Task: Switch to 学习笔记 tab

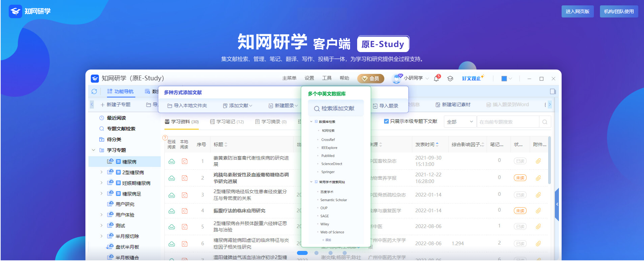Action: tap(227, 122)
